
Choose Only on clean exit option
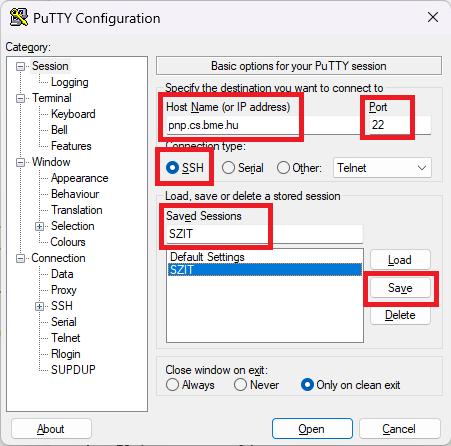pyautogui.click(x=350, y=385)
